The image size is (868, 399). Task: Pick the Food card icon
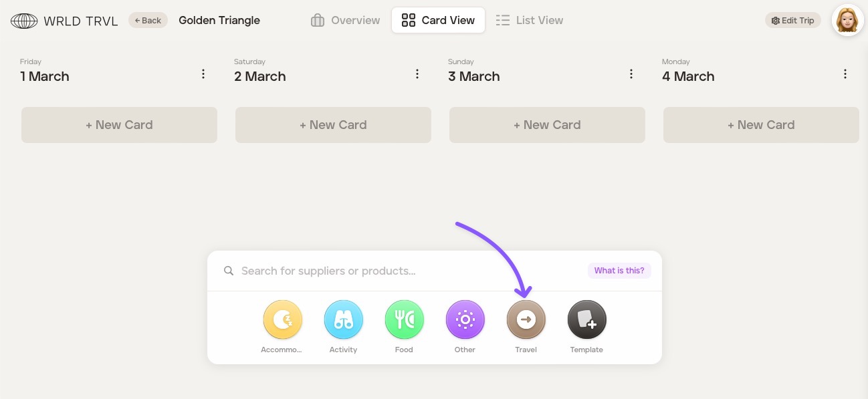pyautogui.click(x=404, y=320)
